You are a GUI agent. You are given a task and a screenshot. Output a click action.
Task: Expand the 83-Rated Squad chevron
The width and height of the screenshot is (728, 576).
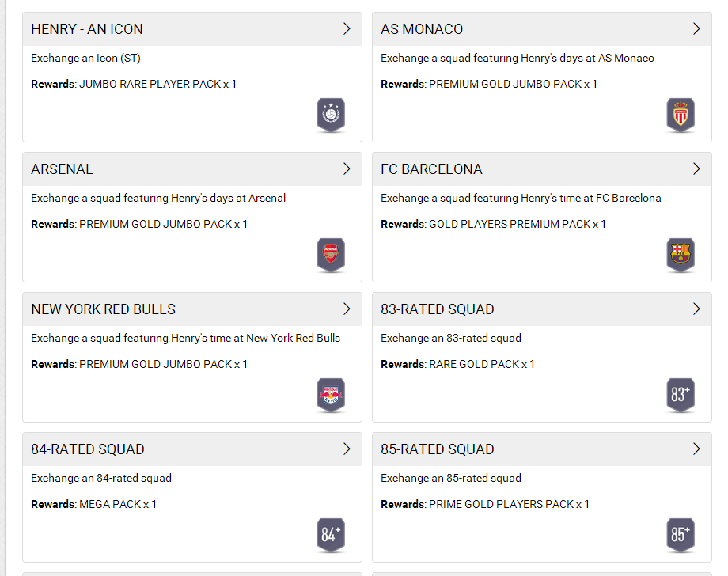(696, 309)
